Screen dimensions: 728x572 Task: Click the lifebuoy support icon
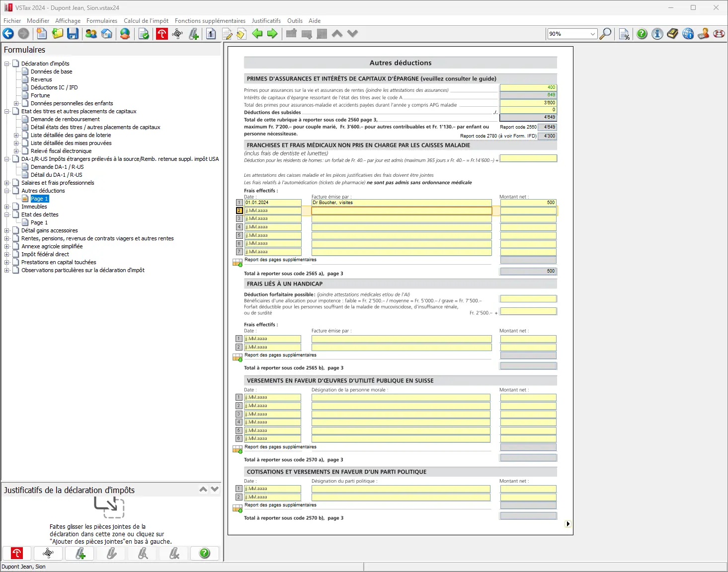click(x=719, y=34)
